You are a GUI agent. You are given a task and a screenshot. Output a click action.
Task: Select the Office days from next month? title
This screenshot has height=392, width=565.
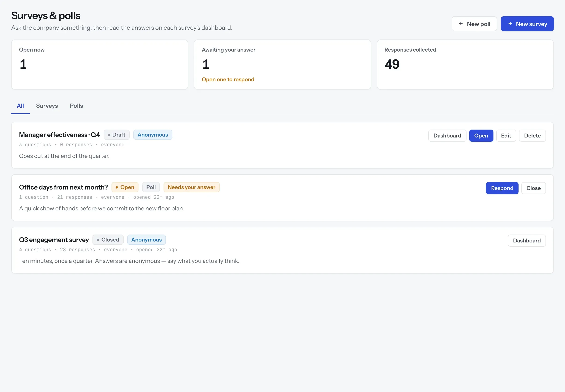(x=63, y=187)
